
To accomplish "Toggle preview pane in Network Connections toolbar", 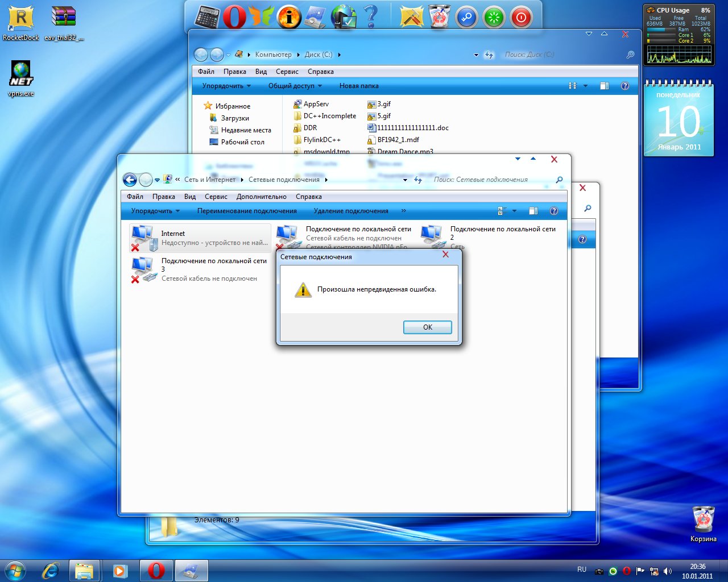I will 533,211.
